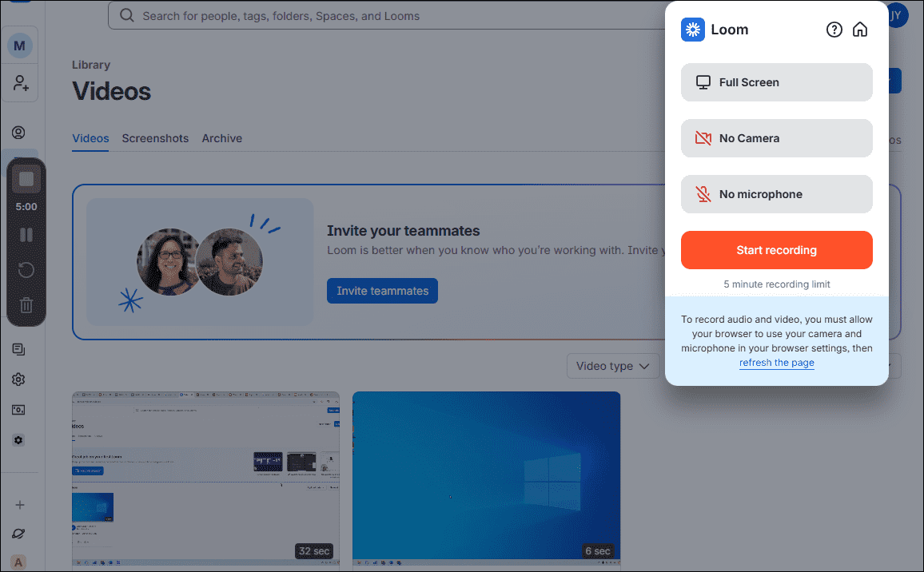Click the plus icon in the sidebar
Image resolution: width=924 pixels, height=572 pixels.
[x=20, y=505]
